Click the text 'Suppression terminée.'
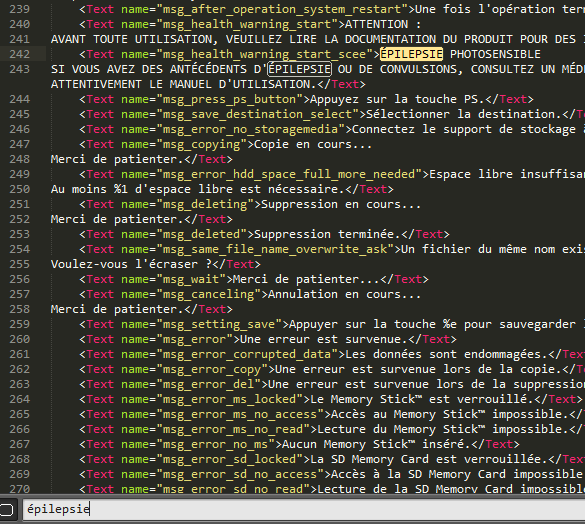585x524 pixels. tap(328, 234)
